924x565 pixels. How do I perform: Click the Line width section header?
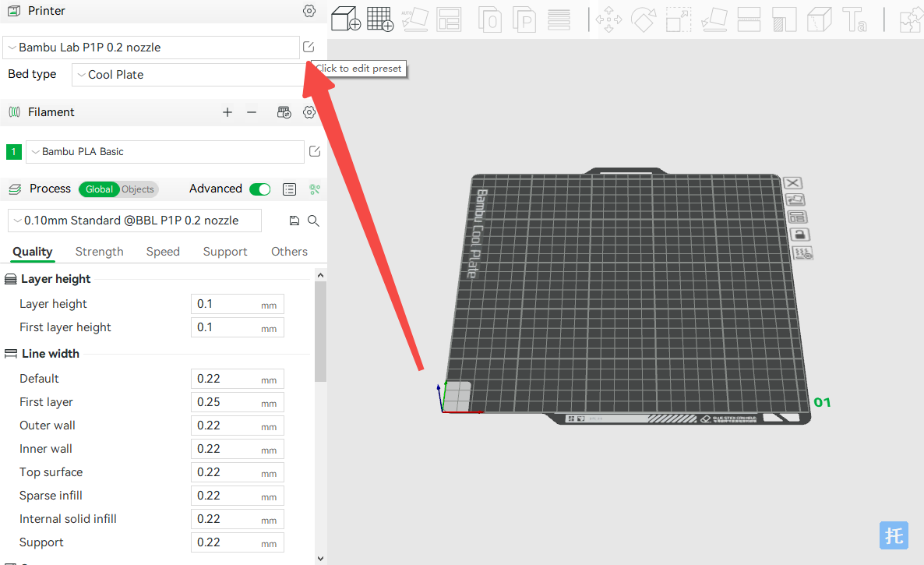tap(50, 354)
